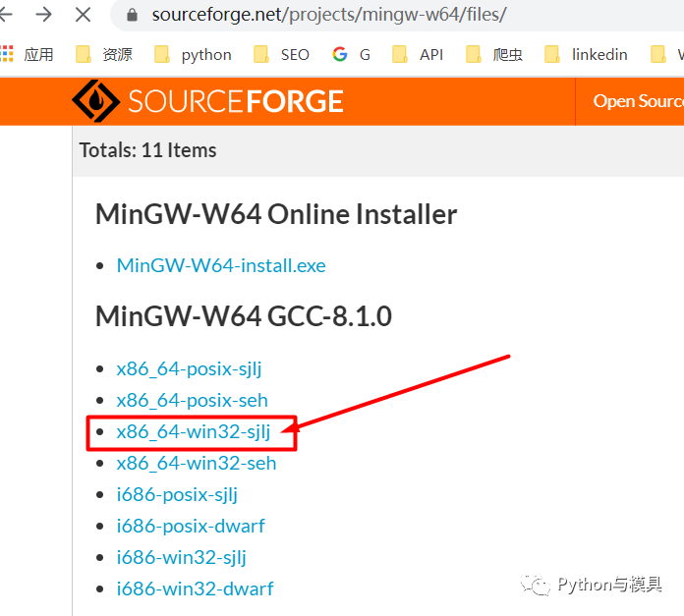Open the i686-posix-dwarf link
Image resolution: width=684 pixels, height=616 pixels.
[x=191, y=527]
